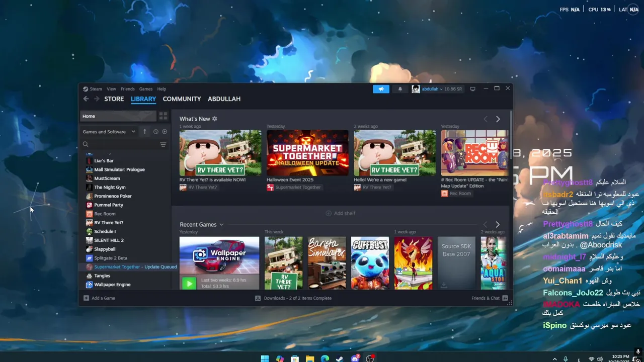Open Downloads status icon at bottom
This screenshot has height=362, width=644.
click(258, 298)
